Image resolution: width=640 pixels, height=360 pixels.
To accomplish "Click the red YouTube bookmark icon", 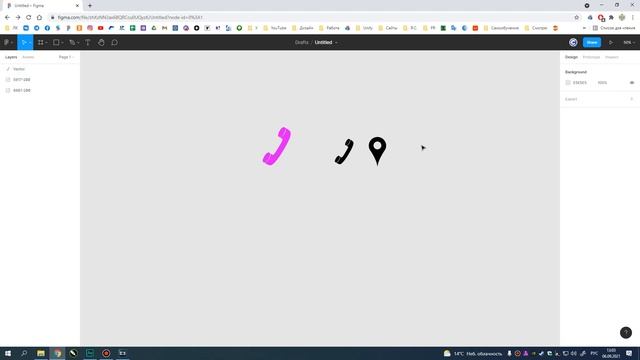I will pos(100,28).
